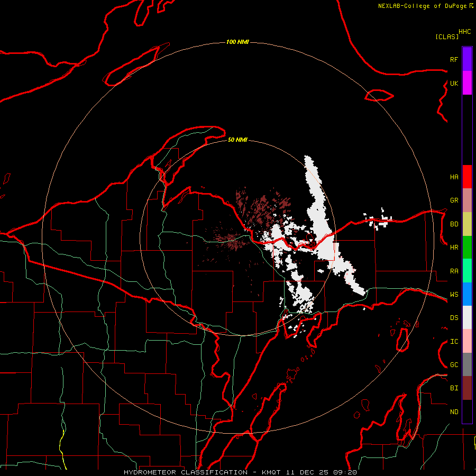Viewport: 476px width, 476px height.
Task: Click the DS legend label text
Action: tap(454, 317)
